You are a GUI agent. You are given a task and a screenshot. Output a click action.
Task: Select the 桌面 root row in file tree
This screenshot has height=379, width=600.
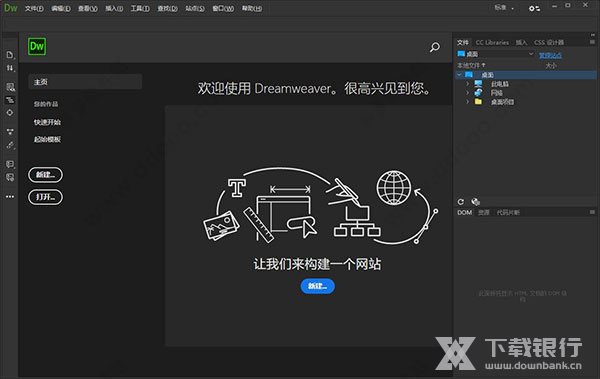pos(526,75)
